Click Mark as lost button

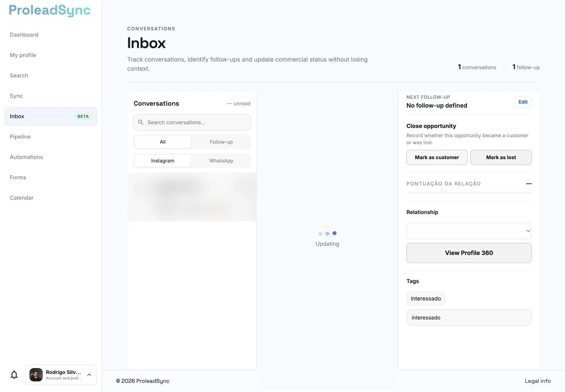tap(501, 158)
